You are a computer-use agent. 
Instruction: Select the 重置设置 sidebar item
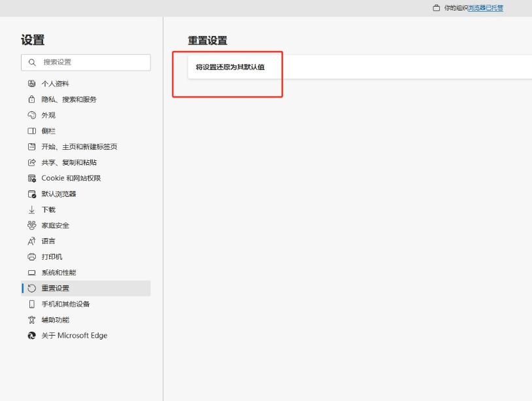[x=56, y=288]
